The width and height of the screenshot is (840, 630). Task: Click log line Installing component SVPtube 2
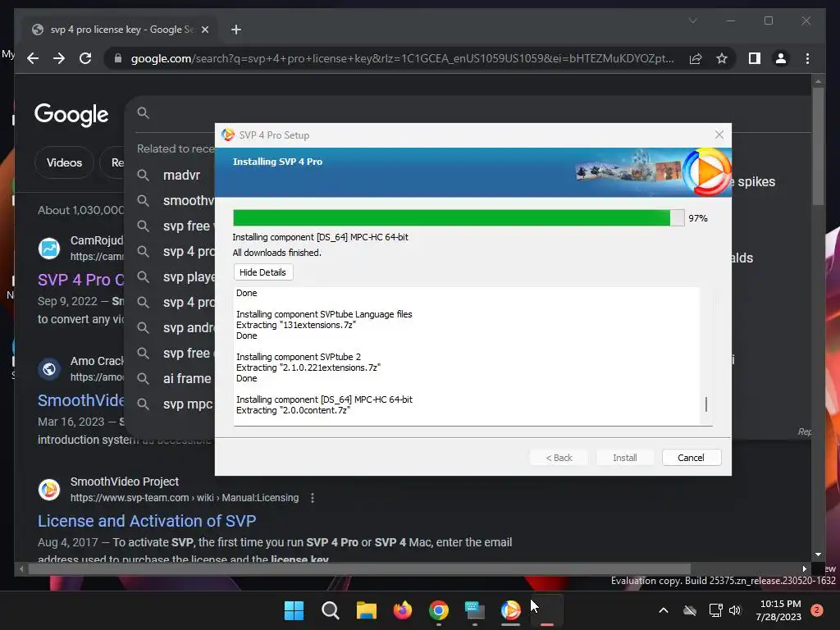tap(299, 357)
